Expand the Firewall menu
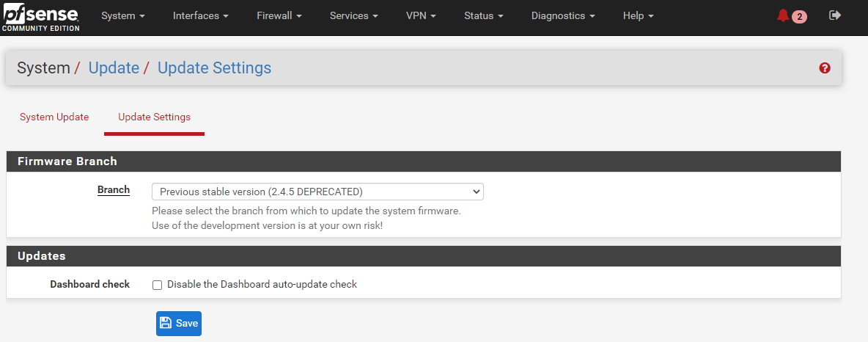This screenshot has width=868, height=342. click(x=279, y=16)
